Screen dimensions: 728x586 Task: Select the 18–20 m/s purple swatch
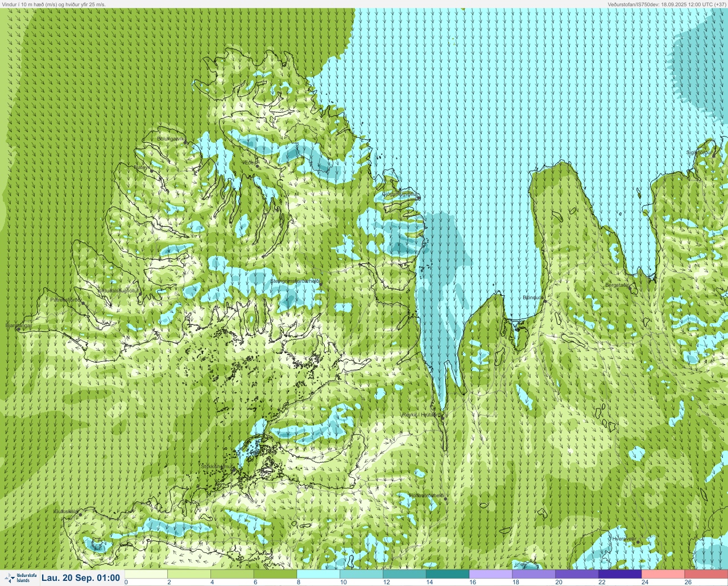click(x=534, y=574)
